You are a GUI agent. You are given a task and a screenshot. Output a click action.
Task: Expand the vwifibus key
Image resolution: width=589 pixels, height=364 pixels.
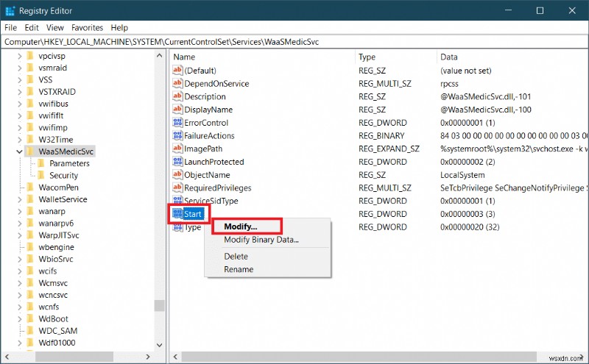(20, 104)
